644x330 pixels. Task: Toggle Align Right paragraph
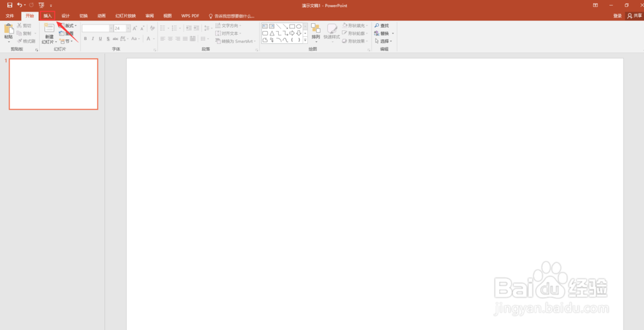178,39
